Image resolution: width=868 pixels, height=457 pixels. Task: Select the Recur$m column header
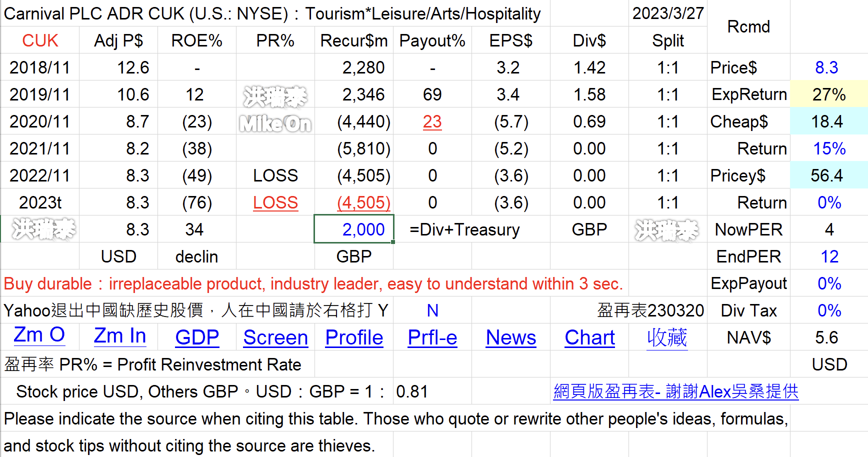click(354, 40)
